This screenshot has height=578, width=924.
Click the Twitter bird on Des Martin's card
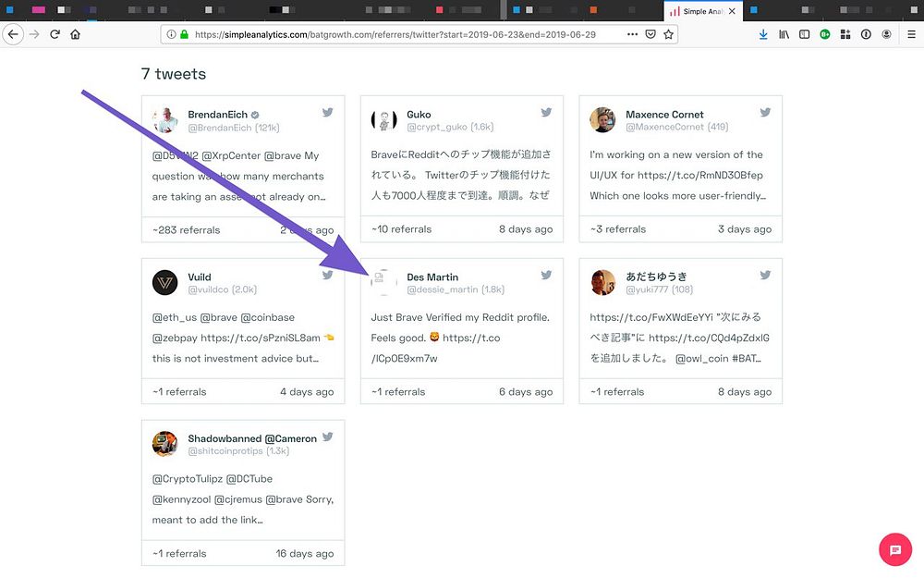(x=546, y=275)
